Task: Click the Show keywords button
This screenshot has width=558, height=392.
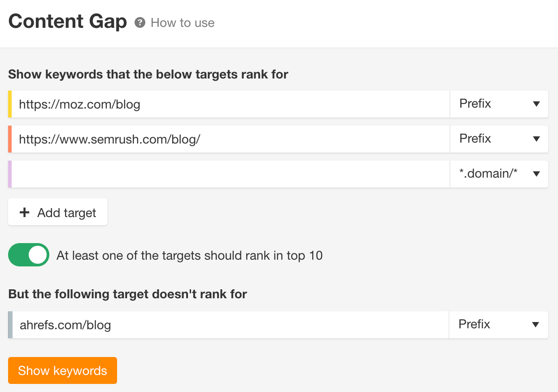Action: coord(62,370)
